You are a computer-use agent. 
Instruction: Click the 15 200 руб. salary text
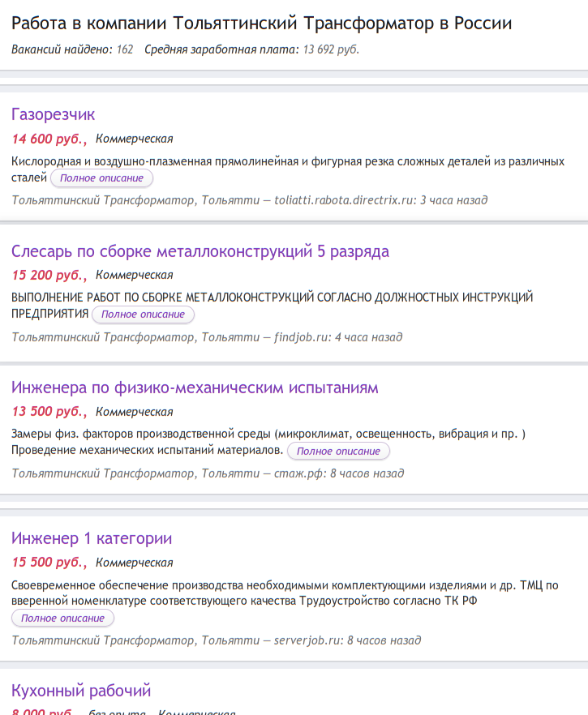[x=49, y=275]
